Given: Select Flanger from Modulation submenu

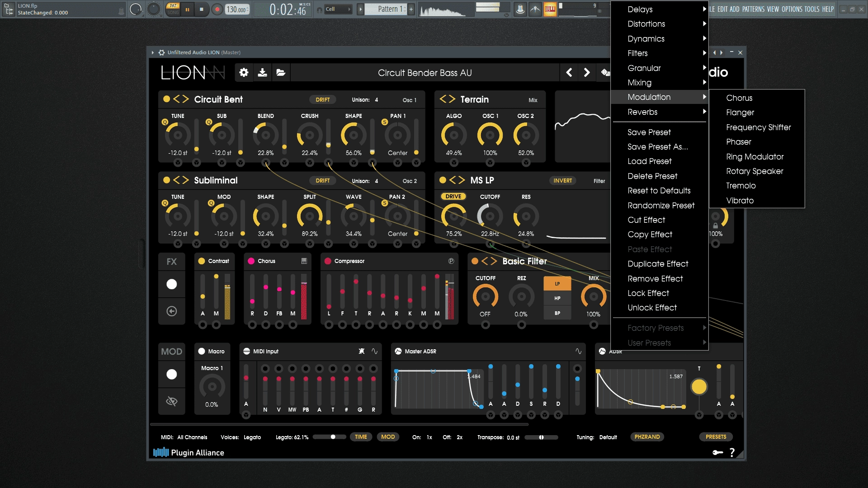Looking at the screenshot, I should click(757, 113).
